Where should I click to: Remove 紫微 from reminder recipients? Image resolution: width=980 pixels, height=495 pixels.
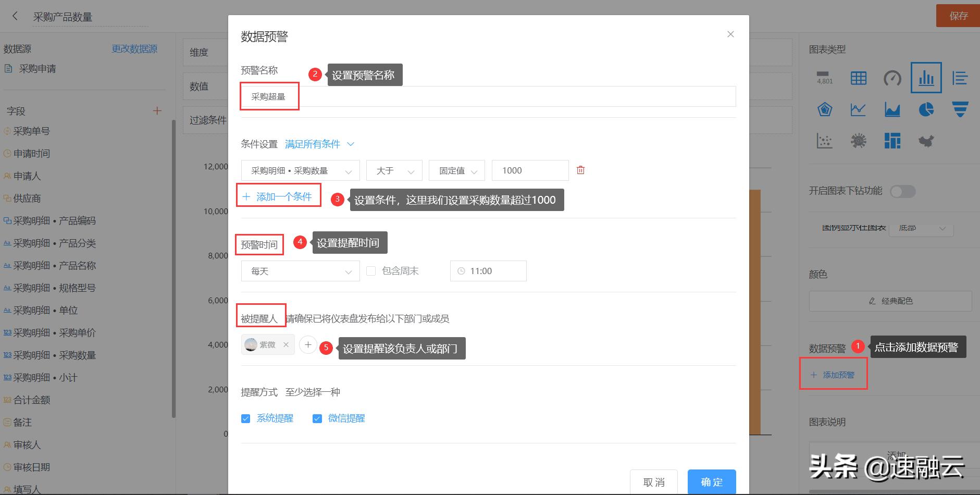click(x=286, y=344)
